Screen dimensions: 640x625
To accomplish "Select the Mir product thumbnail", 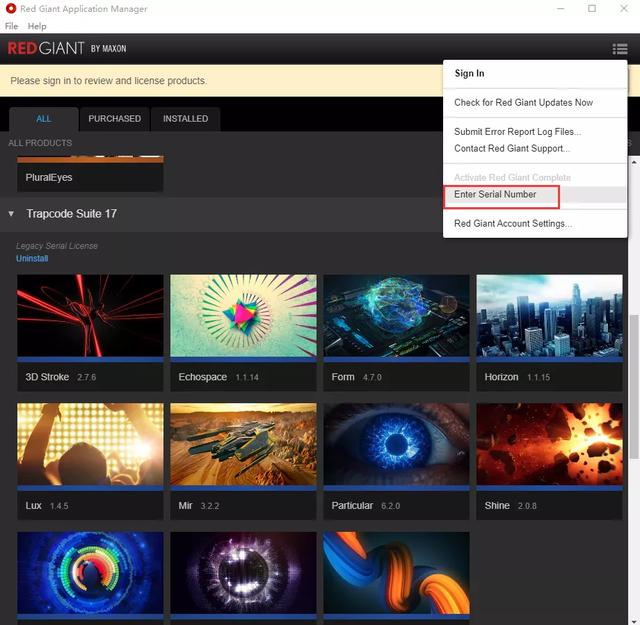I will (243, 444).
